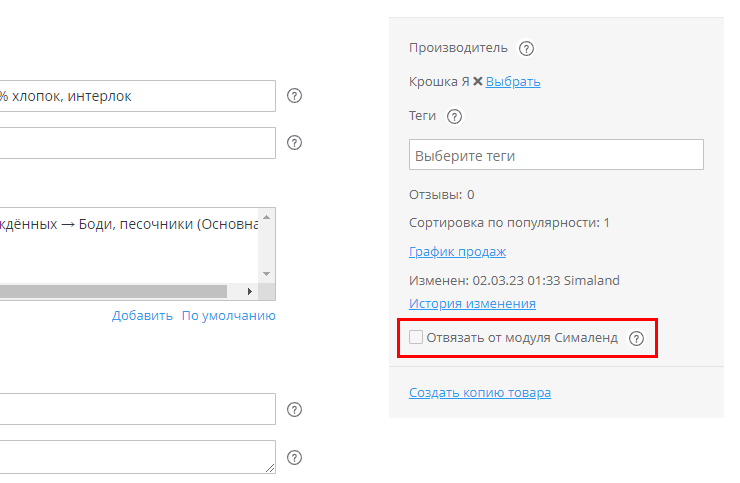Click help icon beside Отвязать от модуля Сималенд
The image size is (740, 483).
click(x=636, y=339)
